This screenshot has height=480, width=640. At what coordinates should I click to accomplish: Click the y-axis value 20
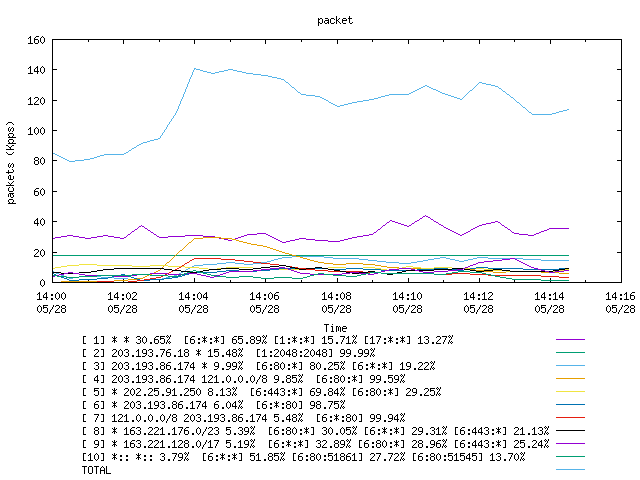[39, 253]
